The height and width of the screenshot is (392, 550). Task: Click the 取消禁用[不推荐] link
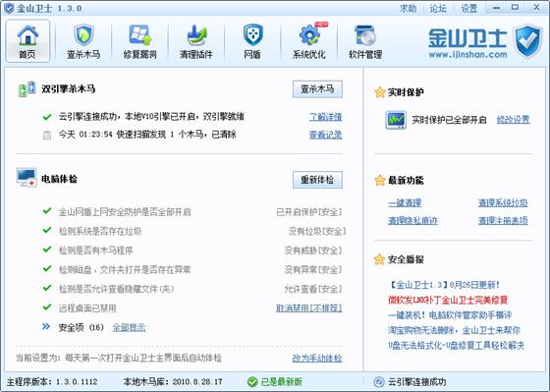(x=309, y=308)
